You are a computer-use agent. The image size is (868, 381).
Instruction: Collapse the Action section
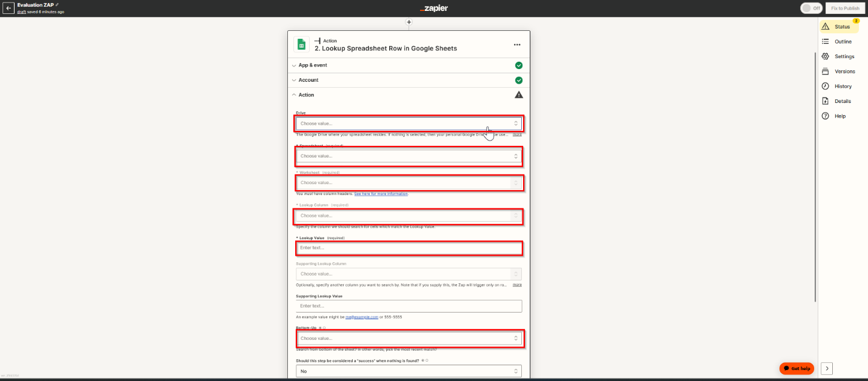pos(409,95)
